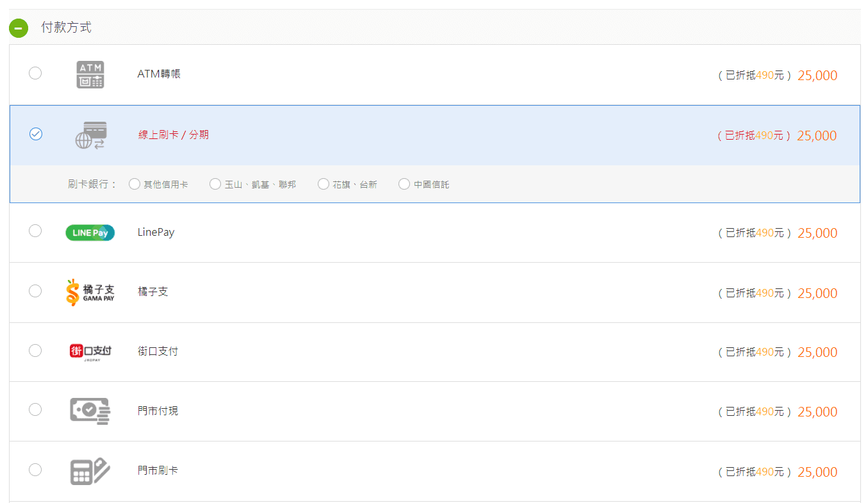Click the 門市付現 payment label
Viewport: 868px width, 503px height.
pos(158,411)
